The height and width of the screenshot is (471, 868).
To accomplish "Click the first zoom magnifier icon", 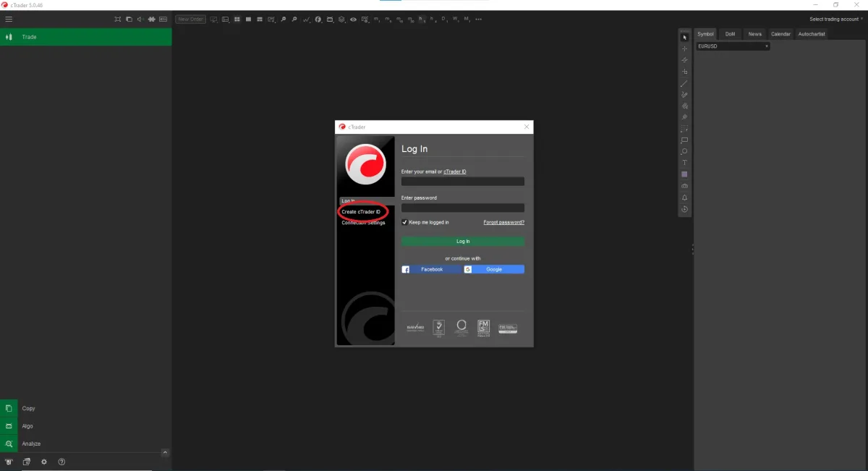I will pos(283,20).
